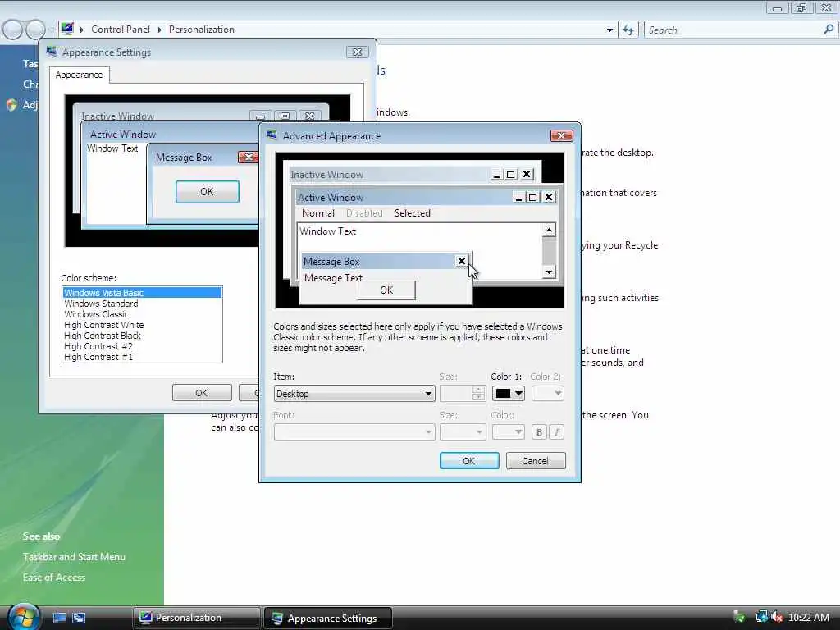This screenshot has width=840, height=630.
Task: Click preview scrollbar up arrow
Action: coord(549,231)
